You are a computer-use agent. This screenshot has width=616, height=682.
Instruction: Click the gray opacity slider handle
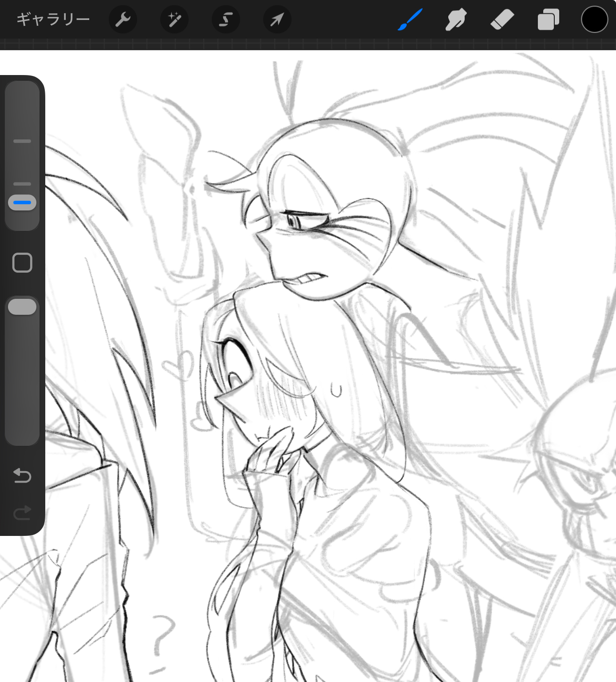(x=22, y=307)
